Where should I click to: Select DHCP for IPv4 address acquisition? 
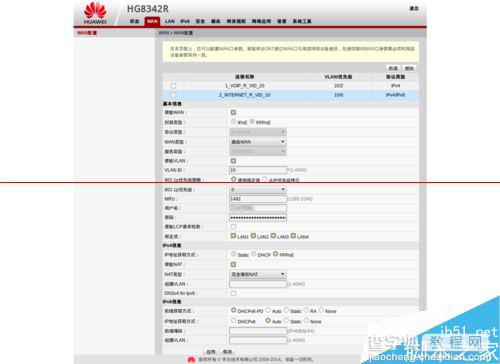point(254,254)
